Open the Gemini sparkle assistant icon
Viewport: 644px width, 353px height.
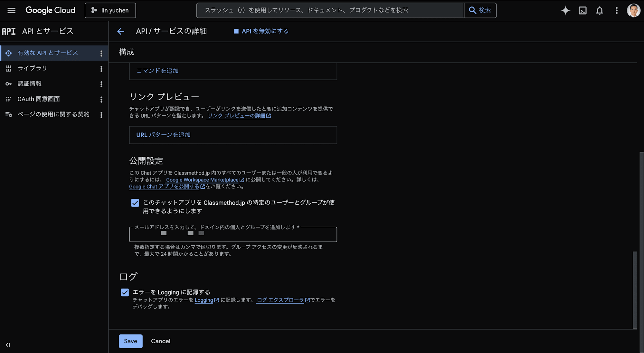coord(565,10)
